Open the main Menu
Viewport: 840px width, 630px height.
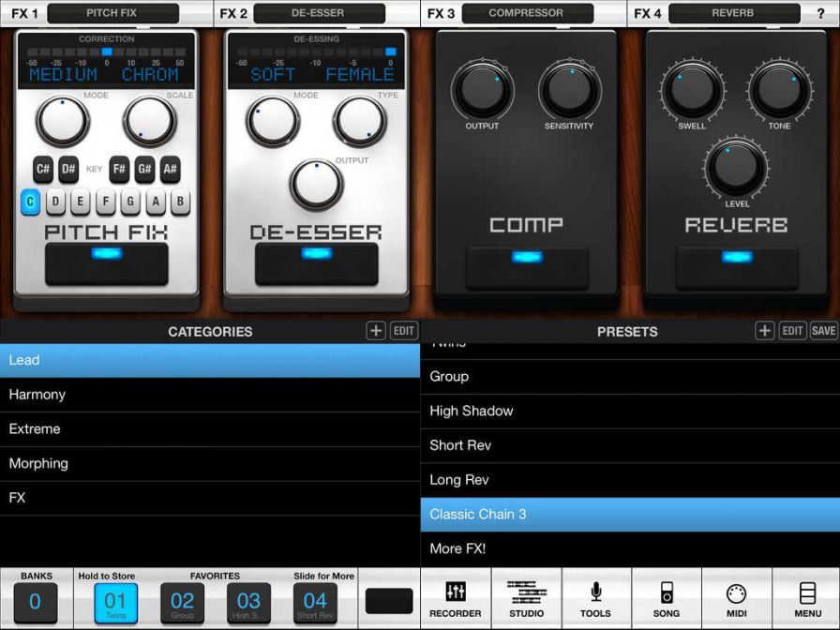tap(806, 597)
